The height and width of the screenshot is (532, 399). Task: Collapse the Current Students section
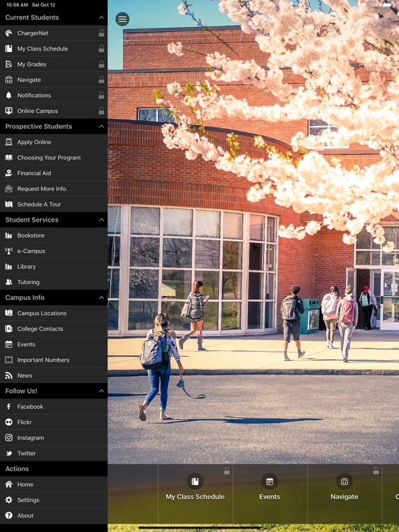(101, 17)
